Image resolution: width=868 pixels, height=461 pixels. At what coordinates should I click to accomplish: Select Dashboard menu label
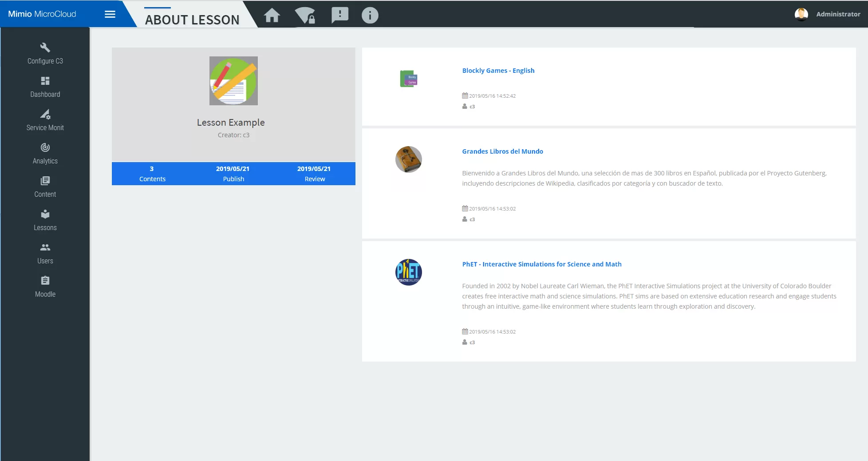(45, 95)
